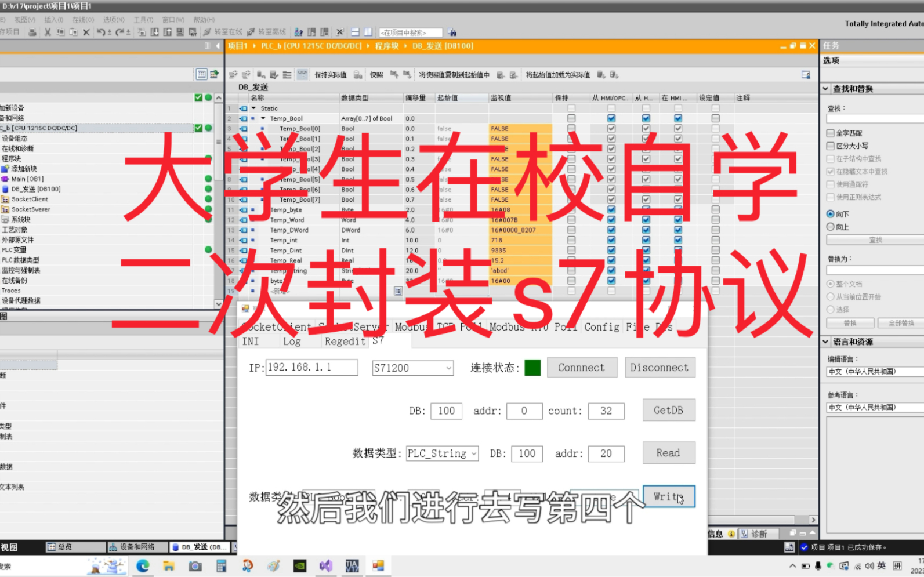Click the split editor vertically icon
The image size is (924, 577).
(368, 32)
